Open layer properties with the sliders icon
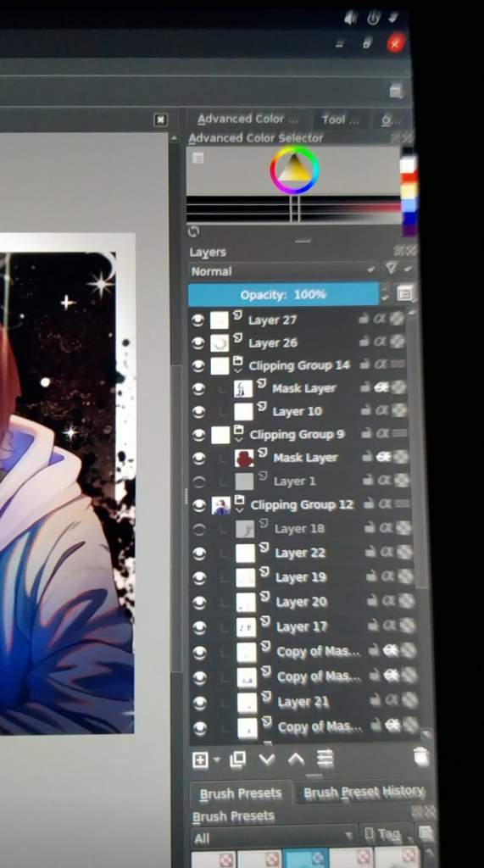The image size is (484, 868). [325, 758]
